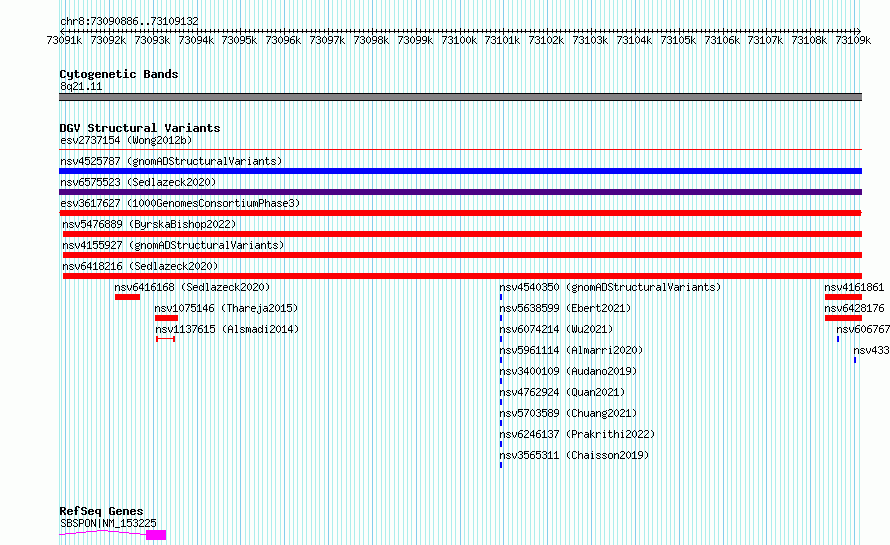This screenshot has height=545, width=890.
Task: Select the red esv3617627 variant bar
Action: [460, 213]
